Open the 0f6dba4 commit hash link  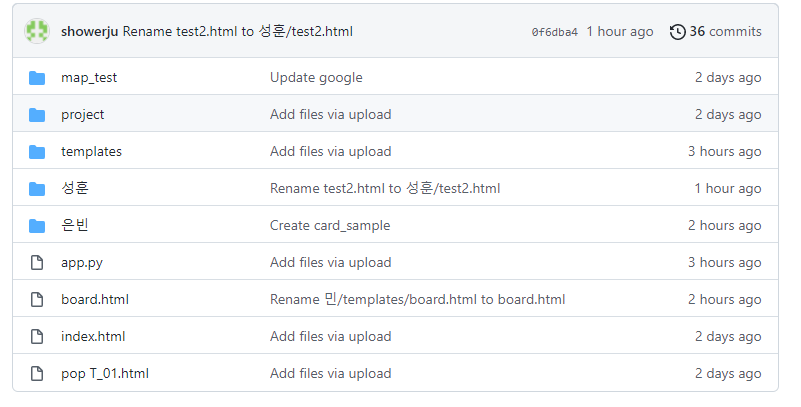554,32
